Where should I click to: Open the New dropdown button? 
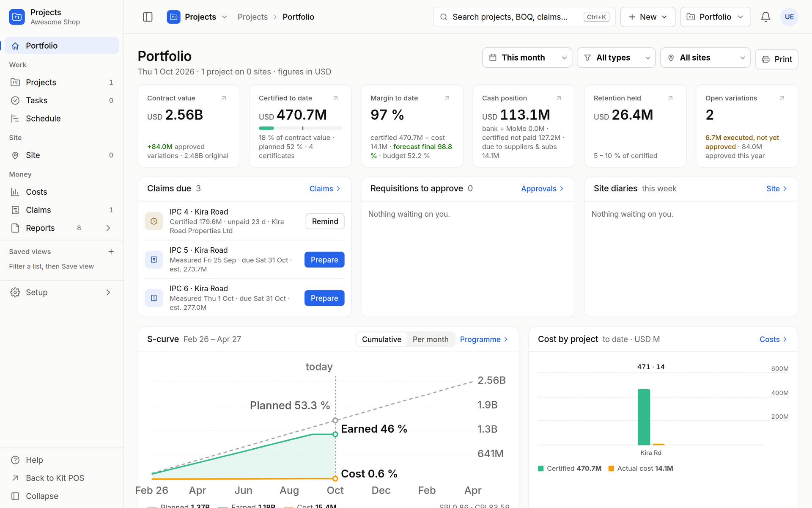click(647, 17)
